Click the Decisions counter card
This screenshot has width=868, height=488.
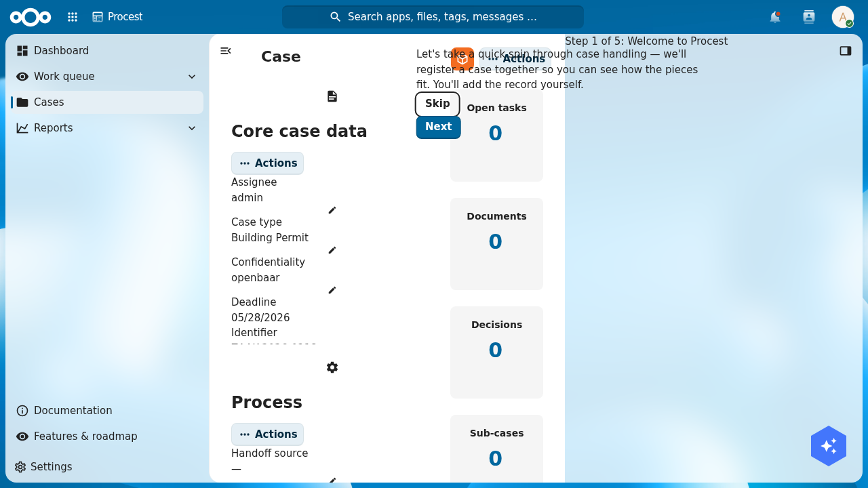[x=496, y=352]
